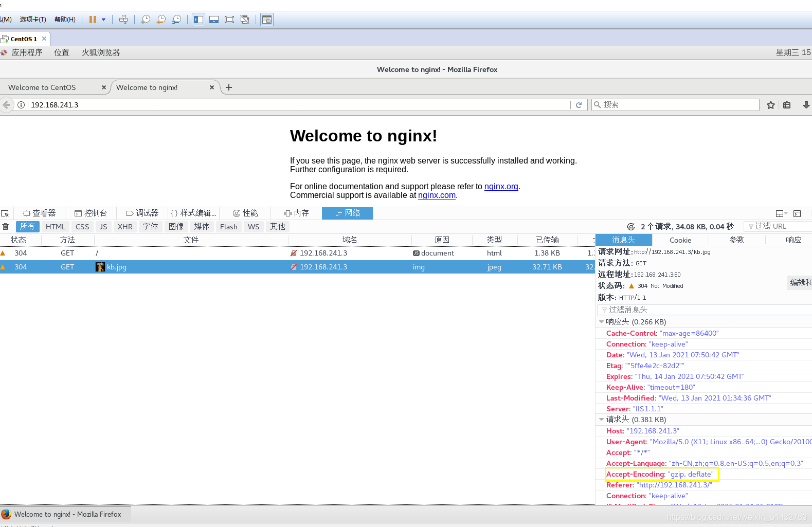The height and width of the screenshot is (527, 812).
Task: Toggle the WS request filter
Action: click(x=254, y=227)
